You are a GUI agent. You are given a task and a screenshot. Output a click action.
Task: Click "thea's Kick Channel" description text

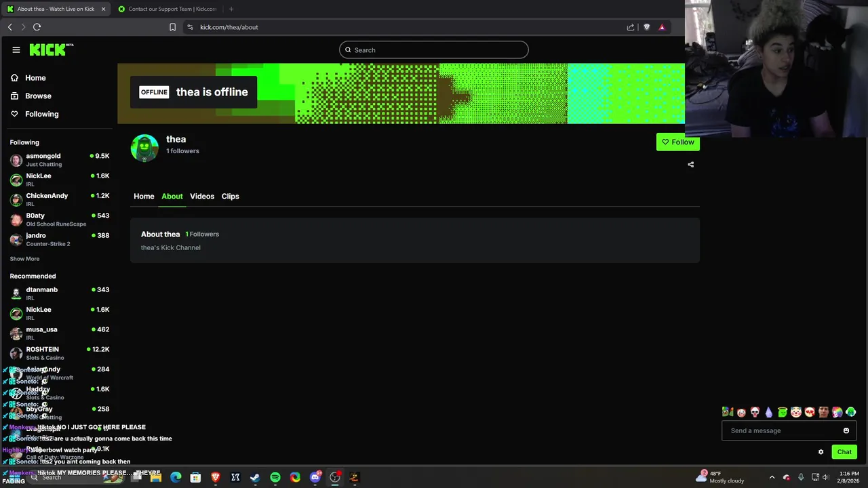point(171,248)
